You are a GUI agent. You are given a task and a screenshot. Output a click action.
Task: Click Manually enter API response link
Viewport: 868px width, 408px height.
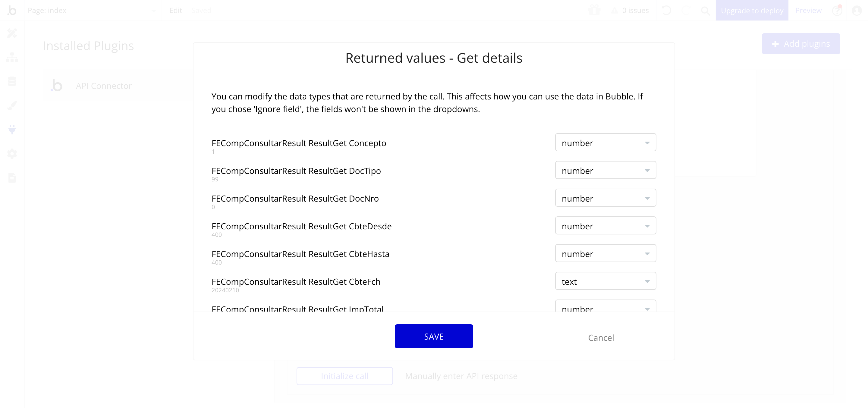pyautogui.click(x=461, y=376)
